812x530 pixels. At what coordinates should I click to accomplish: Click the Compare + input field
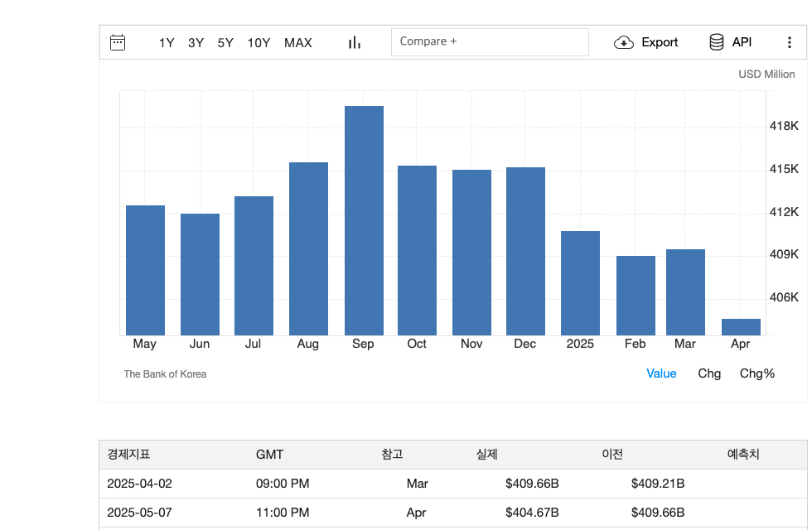click(x=489, y=41)
